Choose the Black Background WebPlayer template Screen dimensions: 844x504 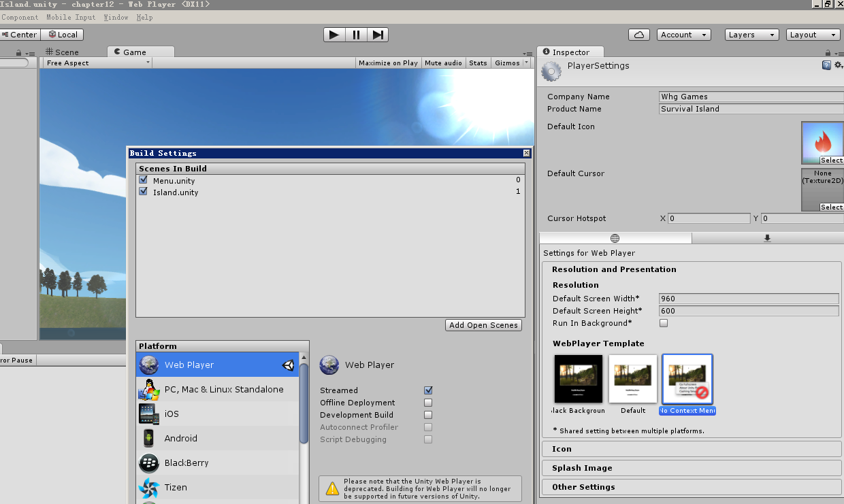click(x=579, y=379)
